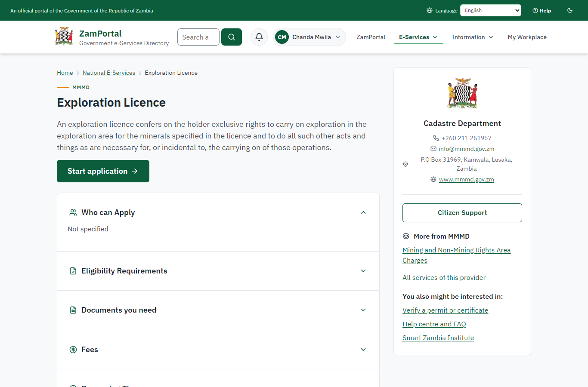
Task: Click the Who can Apply people icon
Action: [x=73, y=212]
